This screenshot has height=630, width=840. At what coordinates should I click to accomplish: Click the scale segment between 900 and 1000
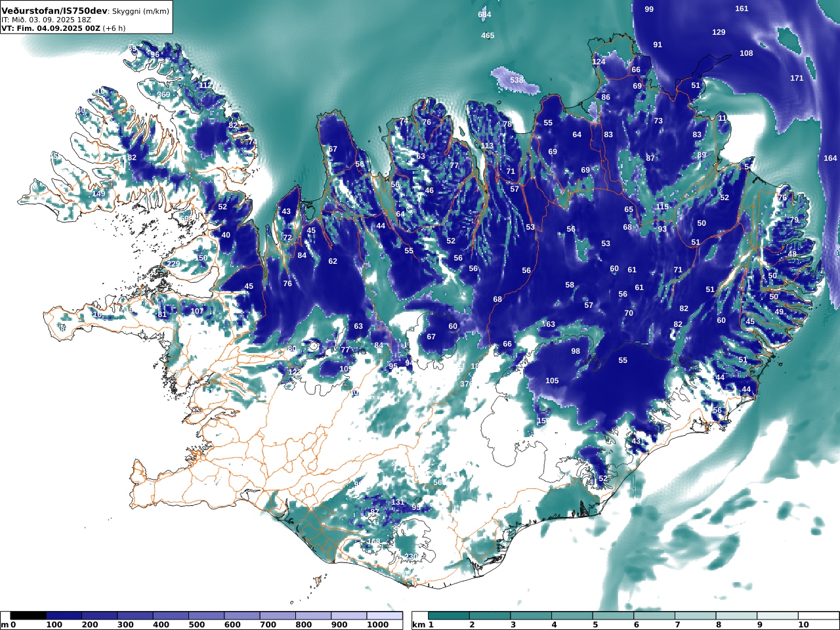[349, 616]
